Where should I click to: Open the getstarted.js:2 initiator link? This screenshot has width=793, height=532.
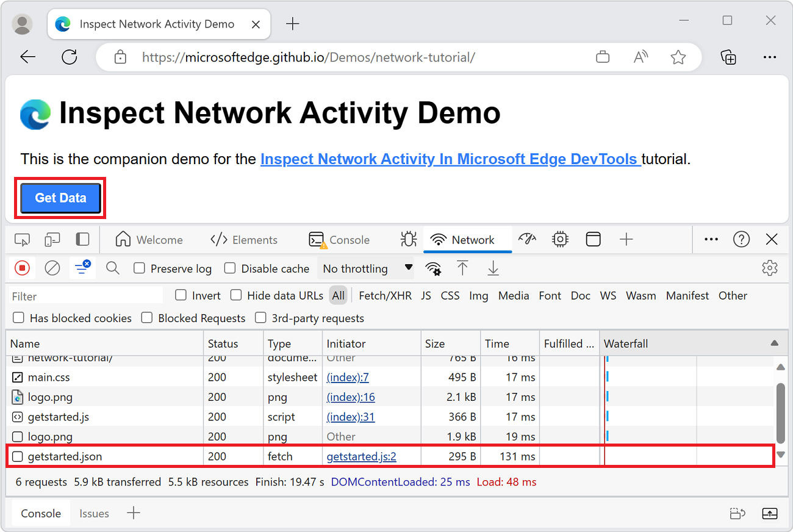tap(361, 456)
